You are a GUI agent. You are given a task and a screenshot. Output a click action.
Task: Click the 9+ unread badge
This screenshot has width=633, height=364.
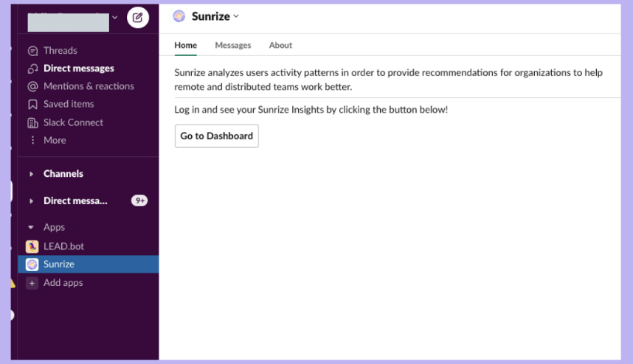click(139, 200)
